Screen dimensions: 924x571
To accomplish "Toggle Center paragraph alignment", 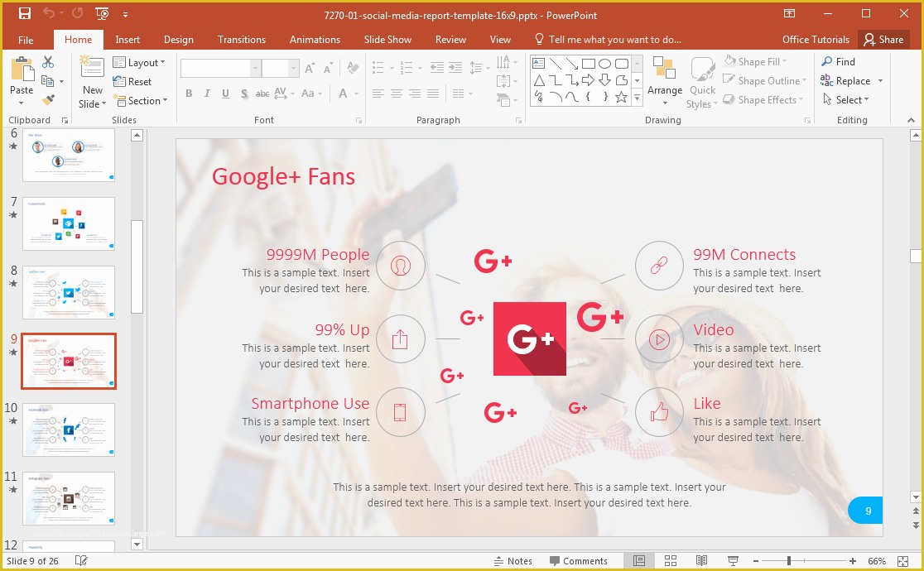I will coord(397,94).
